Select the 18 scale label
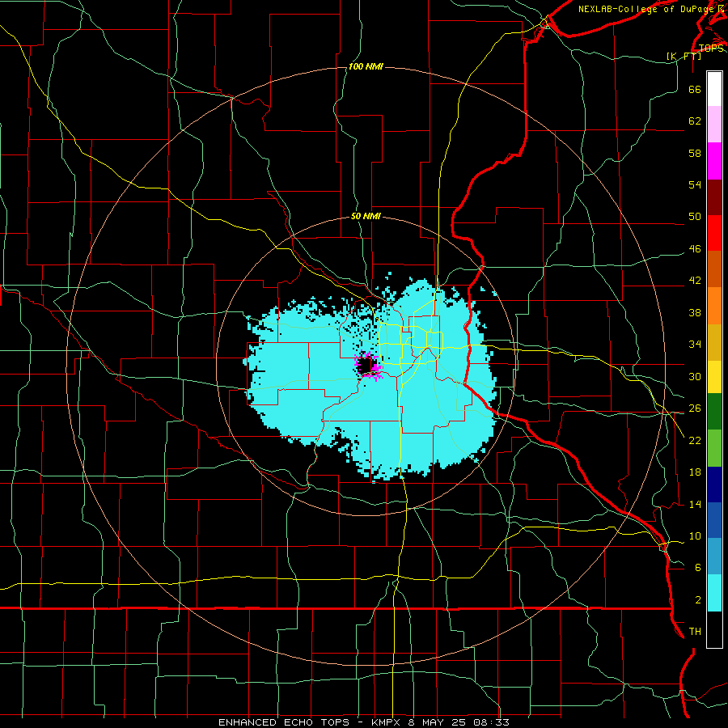This screenshot has width=728, height=728. [x=695, y=472]
